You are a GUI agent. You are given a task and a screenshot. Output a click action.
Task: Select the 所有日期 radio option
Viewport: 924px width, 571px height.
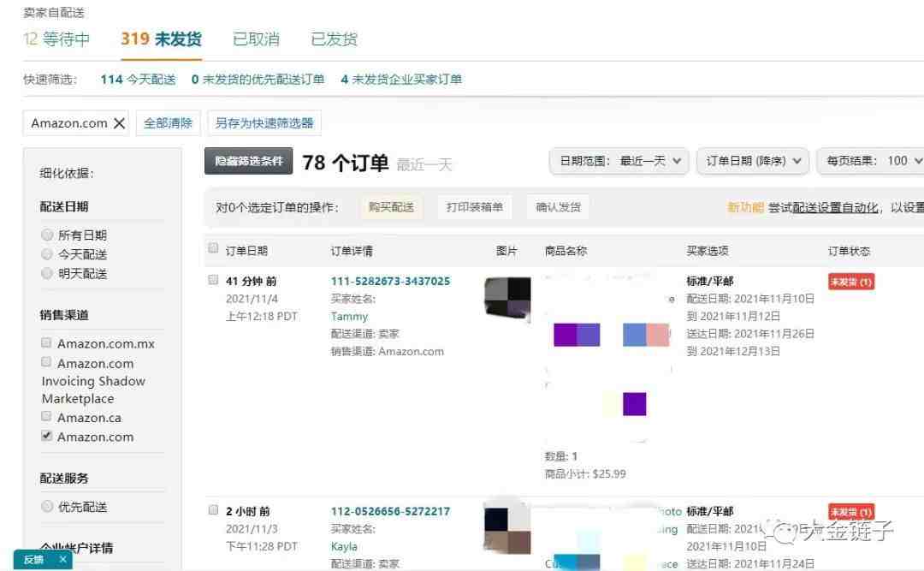click(x=47, y=235)
